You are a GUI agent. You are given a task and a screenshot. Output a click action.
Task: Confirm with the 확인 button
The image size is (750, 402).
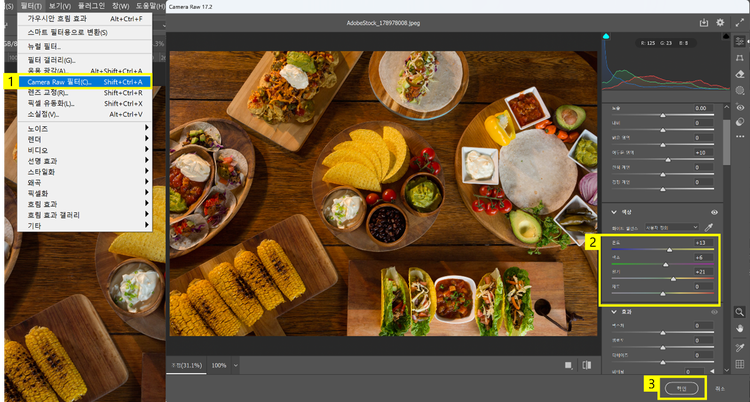click(681, 388)
